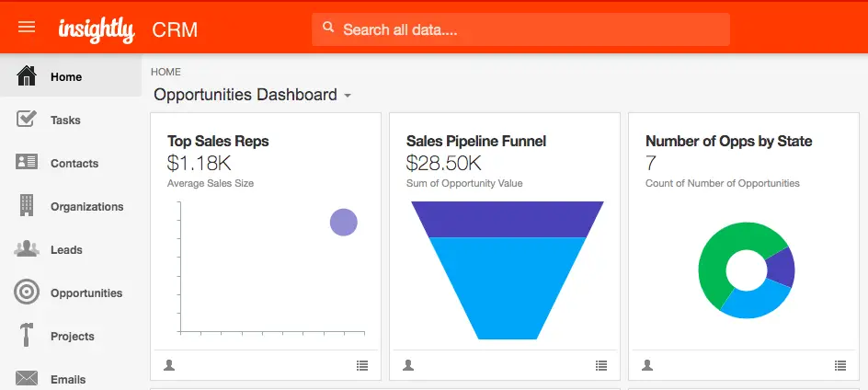Open the Leads people icon
The height and width of the screenshot is (390, 868).
click(x=27, y=248)
